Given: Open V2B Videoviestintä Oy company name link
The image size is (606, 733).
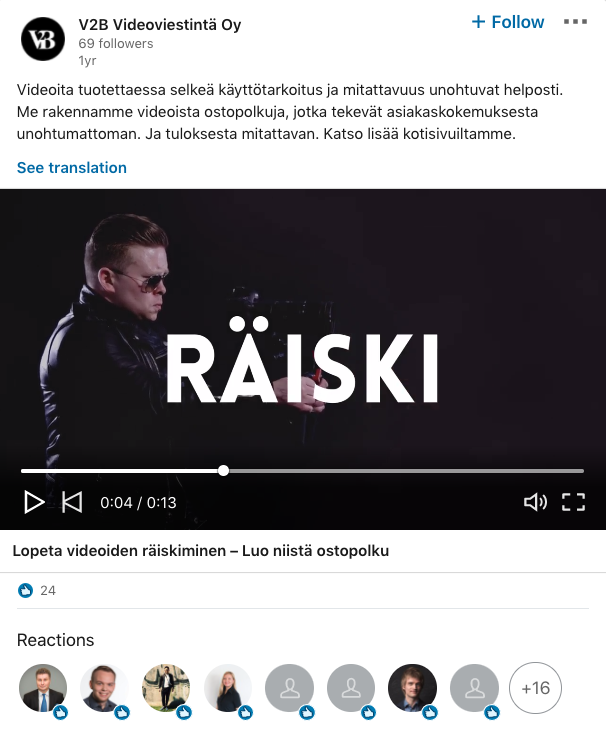Looking at the screenshot, I should [160, 24].
